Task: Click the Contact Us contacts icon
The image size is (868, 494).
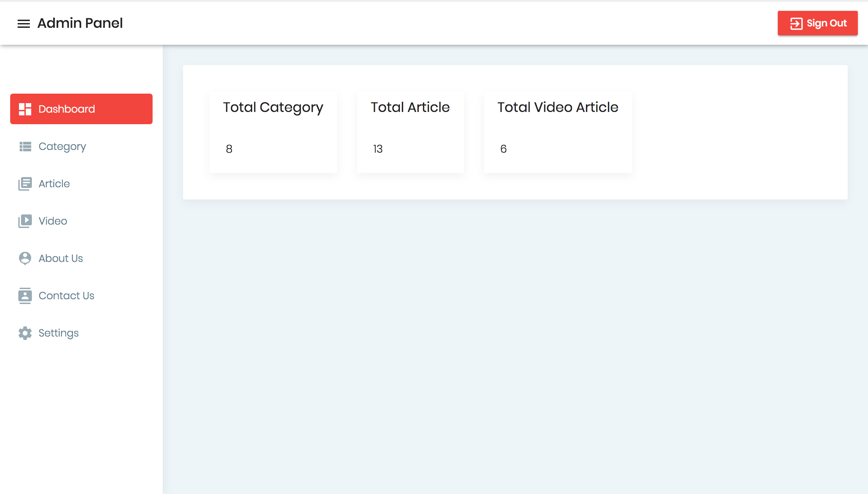Action: [x=25, y=296]
